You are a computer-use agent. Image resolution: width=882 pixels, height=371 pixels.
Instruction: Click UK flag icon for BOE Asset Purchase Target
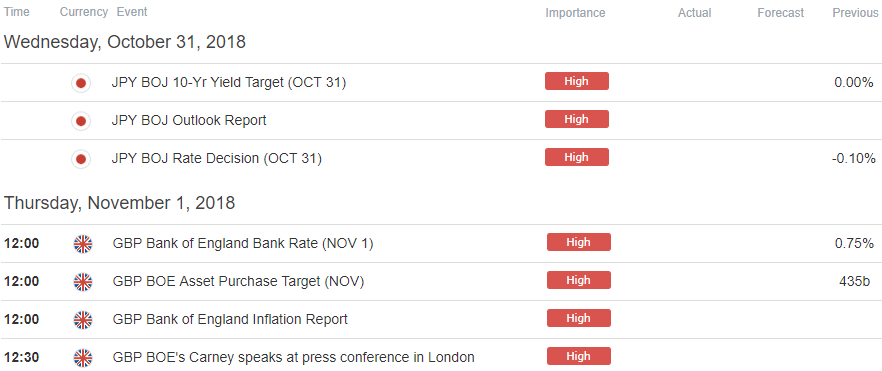point(83,282)
